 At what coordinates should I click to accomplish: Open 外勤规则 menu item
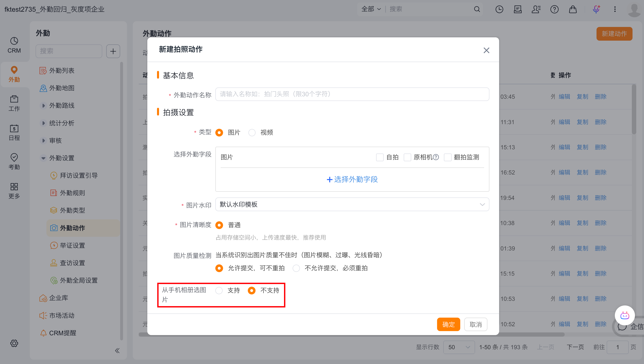72,193
